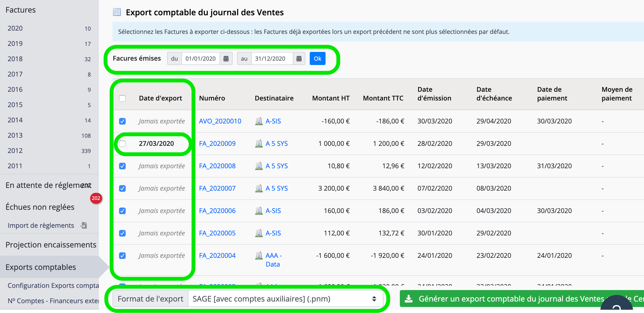Image resolution: width=644 pixels, height=313 pixels.
Task: Toggle the select-all checkbox in the table header
Action: (122, 98)
